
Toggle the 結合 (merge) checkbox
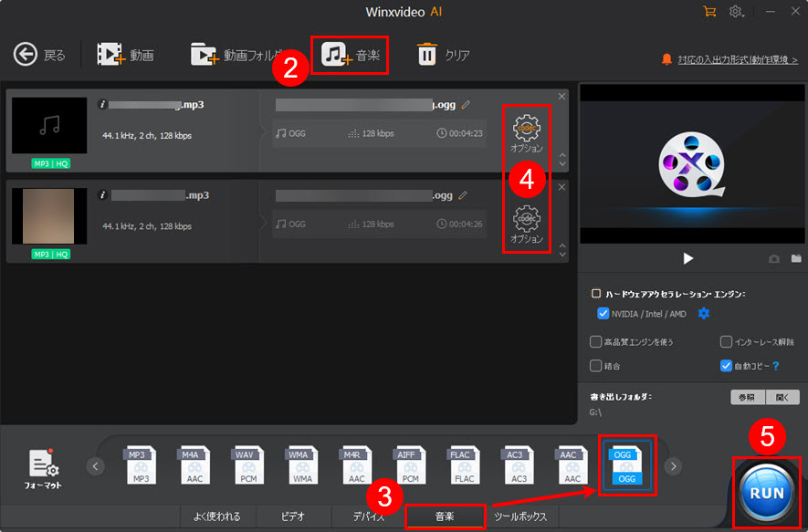(596, 365)
